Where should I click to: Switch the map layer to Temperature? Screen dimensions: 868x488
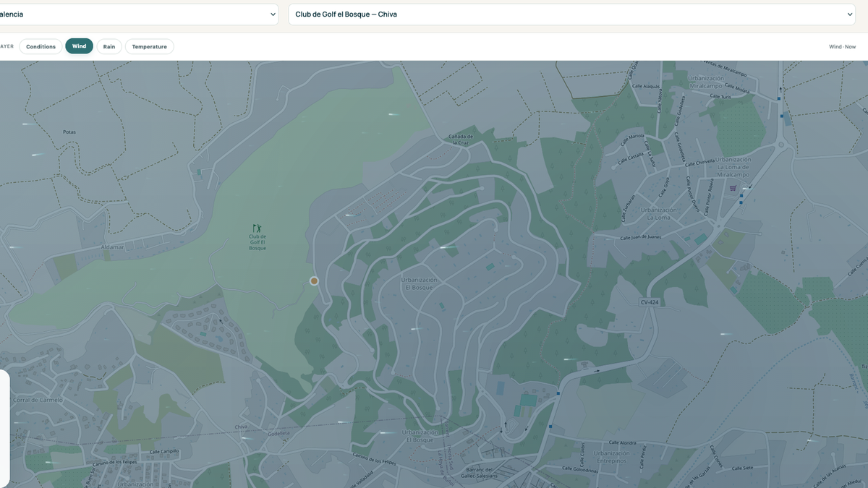[149, 46]
